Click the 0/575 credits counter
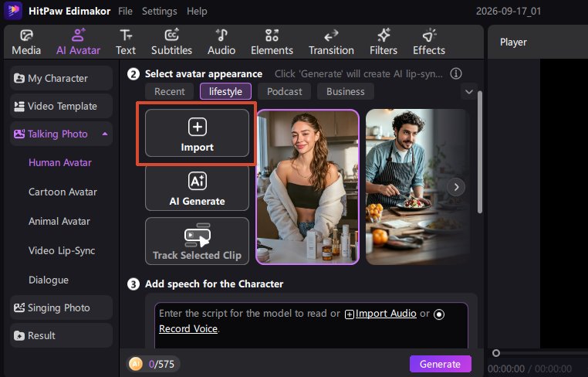 tap(161, 364)
